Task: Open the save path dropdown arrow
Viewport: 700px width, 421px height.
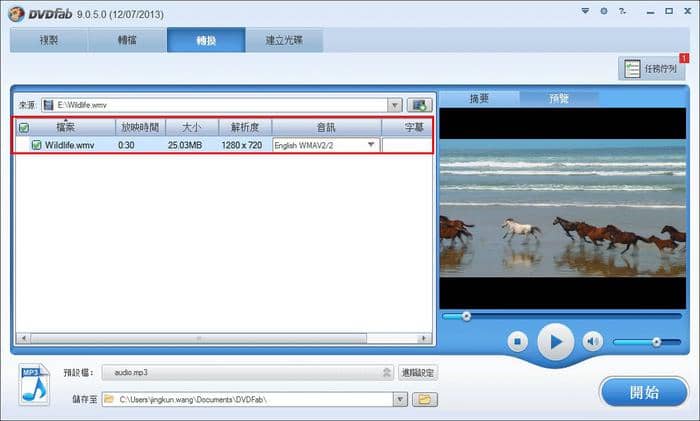Action: point(400,399)
